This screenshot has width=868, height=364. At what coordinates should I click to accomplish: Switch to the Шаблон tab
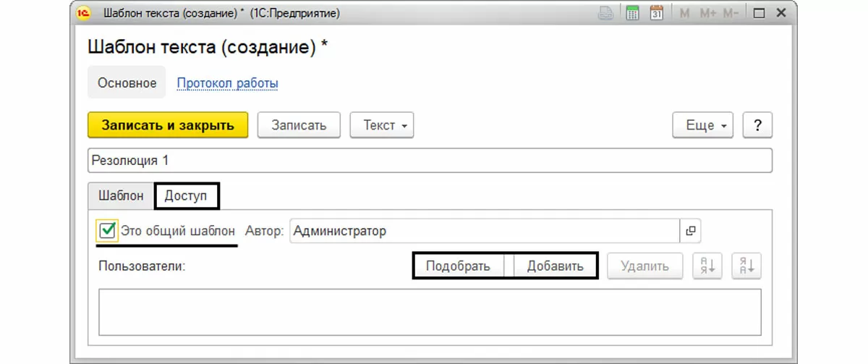121,195
